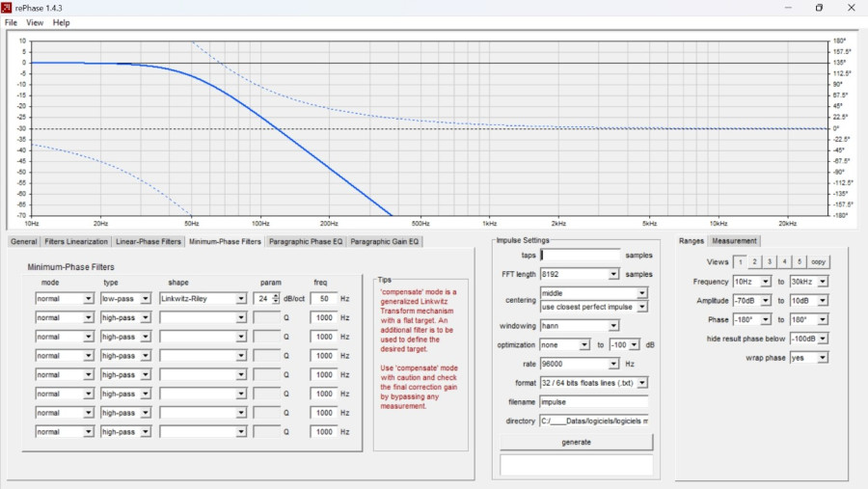Switch to the Ranges tab
The image size is (868, 489).
click(691, 241)
